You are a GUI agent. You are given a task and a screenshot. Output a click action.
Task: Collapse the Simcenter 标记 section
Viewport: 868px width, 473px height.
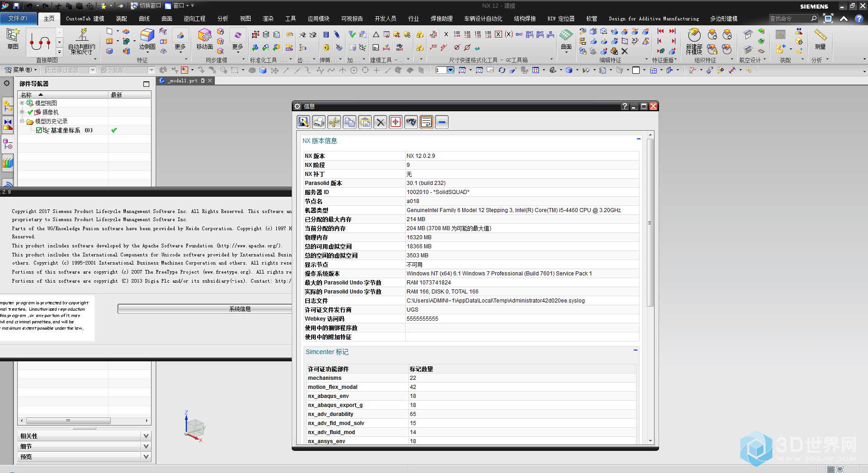(x=636, y=350)
